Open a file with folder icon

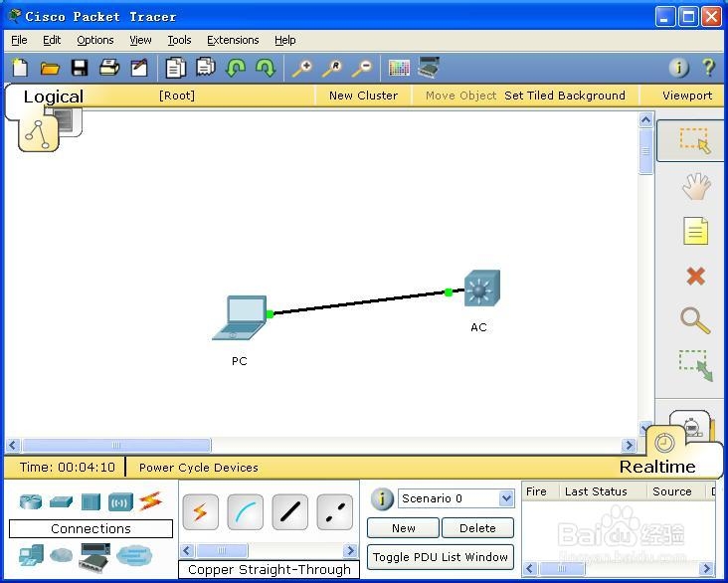[50, 69]
